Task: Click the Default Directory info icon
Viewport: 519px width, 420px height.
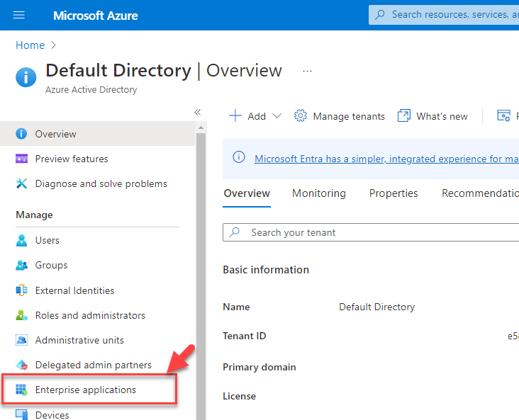Action: [x=26, y=77]
